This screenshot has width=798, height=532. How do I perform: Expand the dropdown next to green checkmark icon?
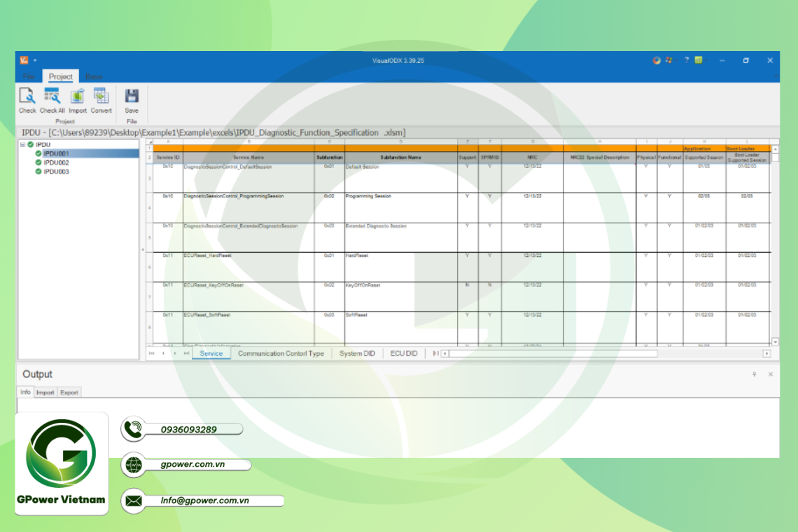coord(706,61)
